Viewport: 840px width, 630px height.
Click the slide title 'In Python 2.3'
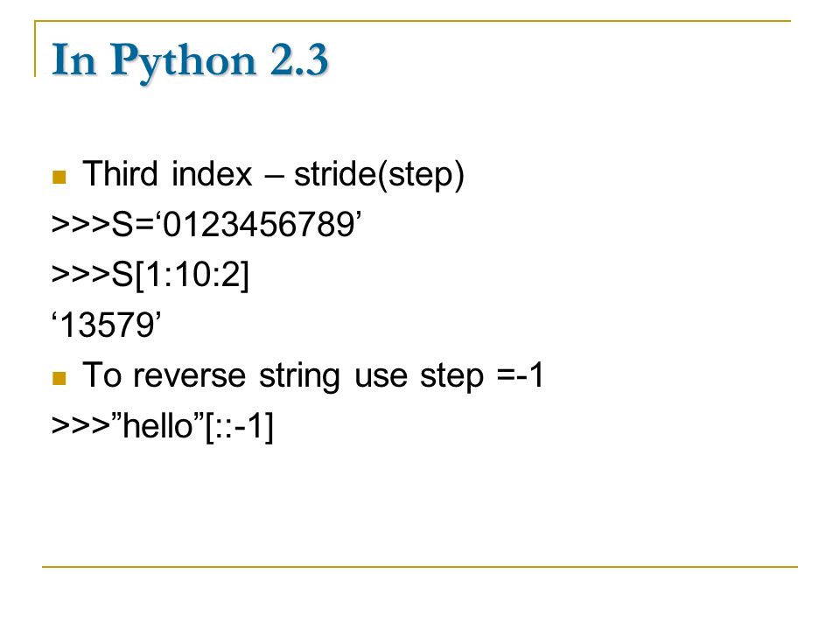pos(190,61)
